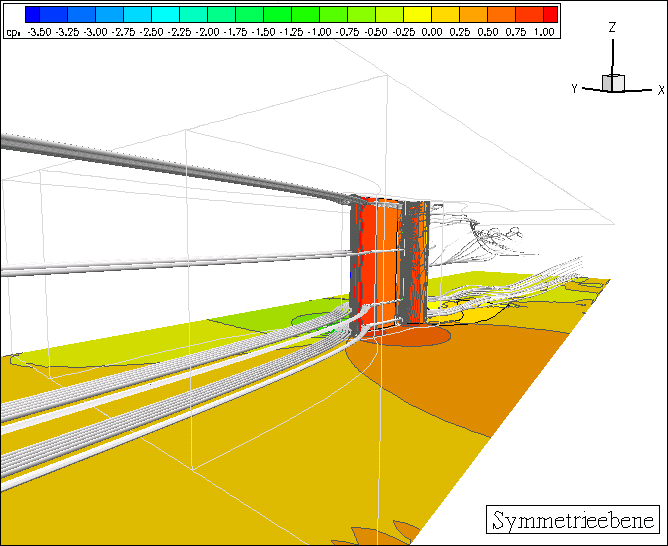Click the orange 0.50 legend color band

[473, 14]
